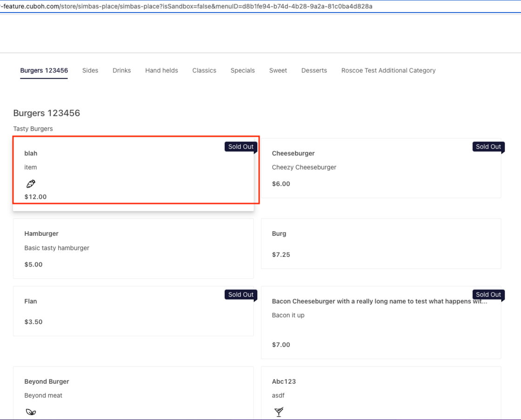This screenshot has width=521, height=420.
Task: Click the carrot icon on blah item
Action: pos(31,184)
